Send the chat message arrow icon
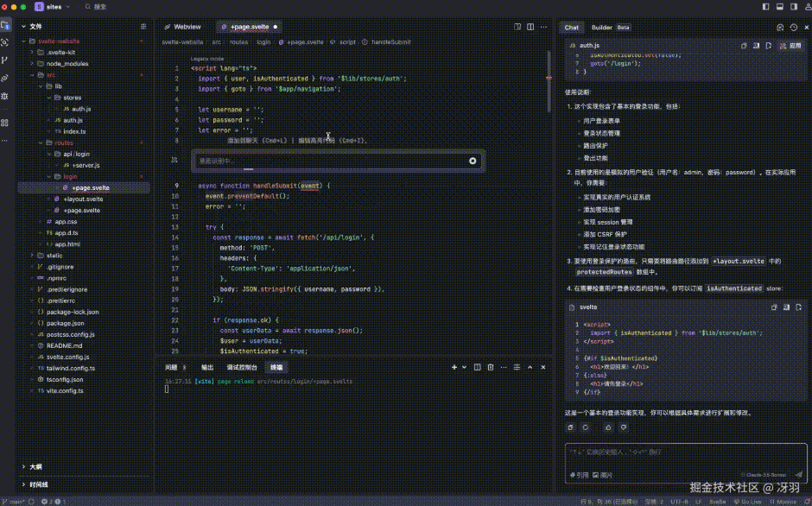This screenshot has height=506, width=812. (x=798, y=474)
